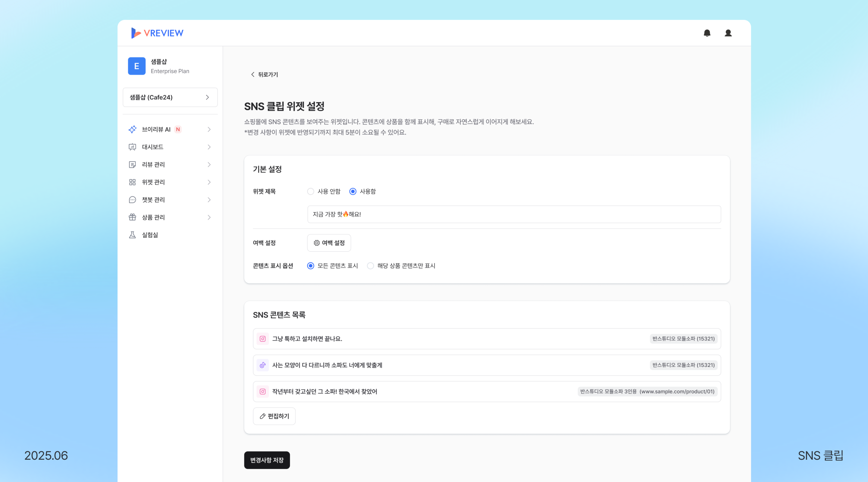Open the user profile icon
868x482 pixels.
pyautogui.click(x=728, y=33)
